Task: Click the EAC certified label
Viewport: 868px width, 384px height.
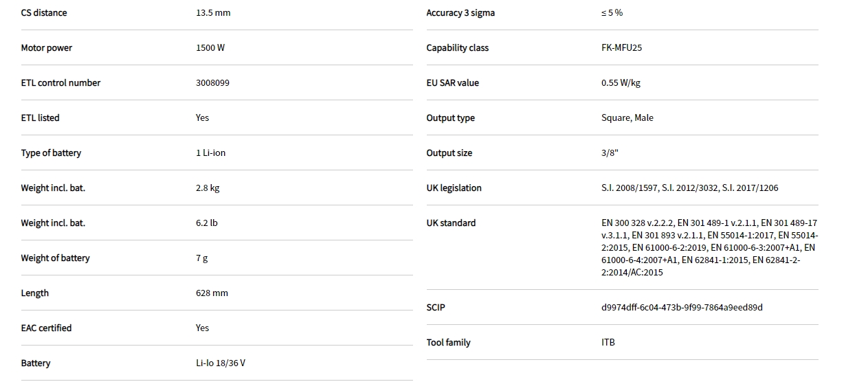Action: (46, 328)
